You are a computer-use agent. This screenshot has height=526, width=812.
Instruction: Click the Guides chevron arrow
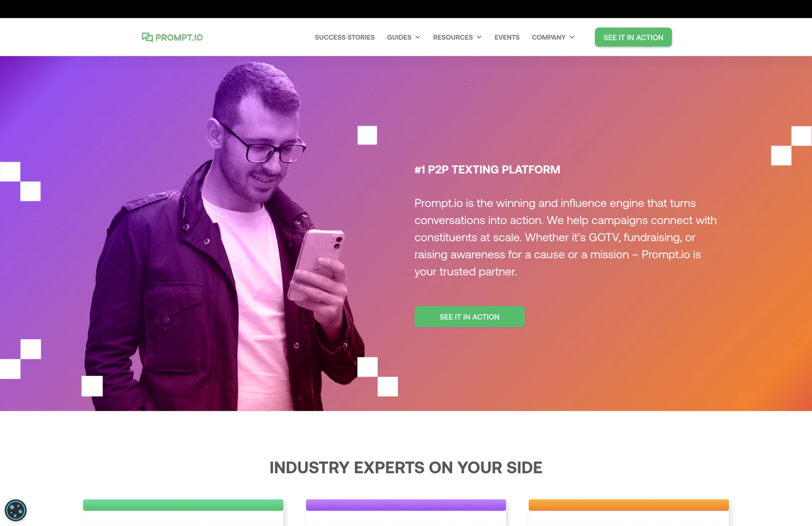417,37
